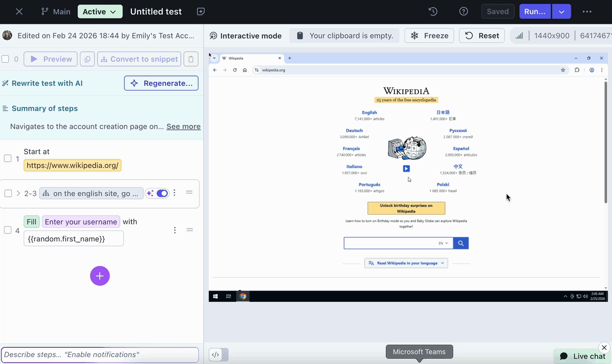Screen dimensions: 612x364
Task: Click the See more link
Action: pyautogui.click(x=184, y=126)
